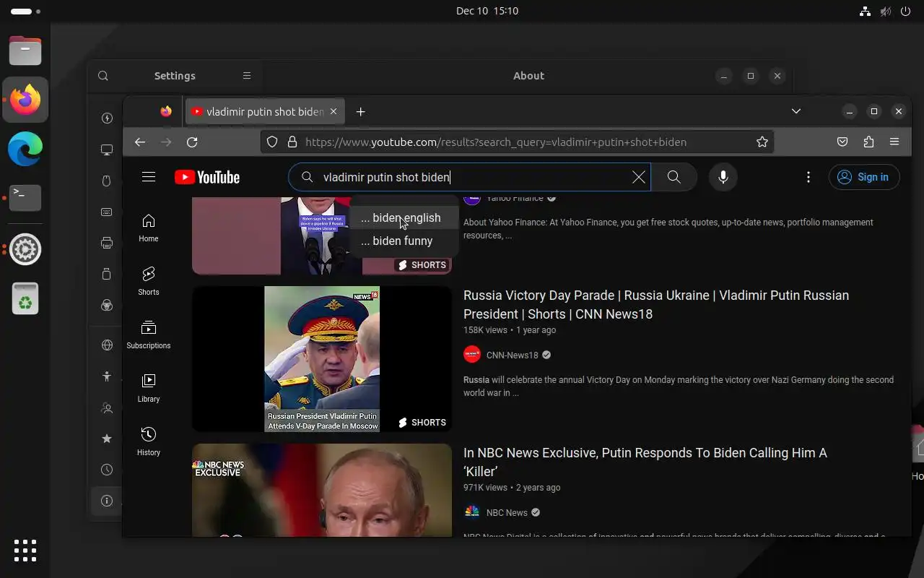Open Home in YouTube sidebar
This screenshot has height=578, width=924.
coord(149,228)
